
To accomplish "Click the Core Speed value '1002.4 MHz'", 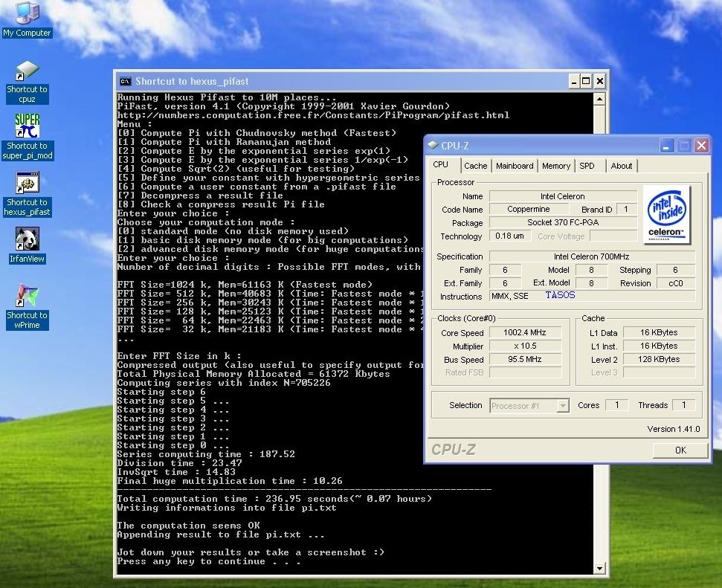I will [525, 332].
